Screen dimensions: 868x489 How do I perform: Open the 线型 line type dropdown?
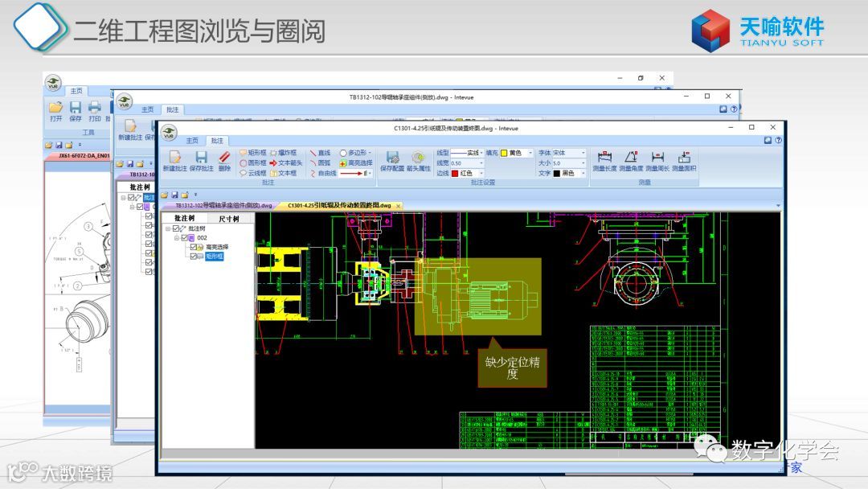[481, 153]
